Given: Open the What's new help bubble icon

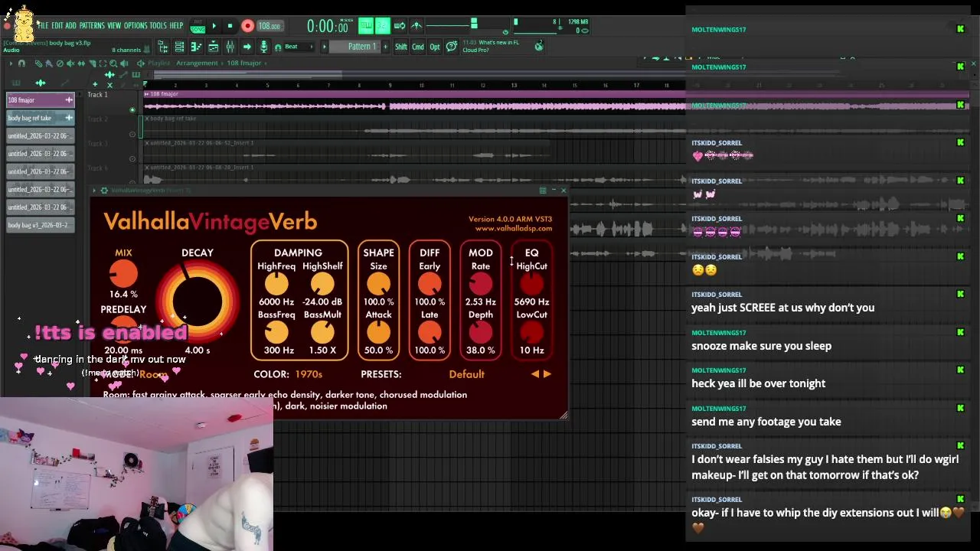Looking at the screenshot, I should click(x=452, y=47).
